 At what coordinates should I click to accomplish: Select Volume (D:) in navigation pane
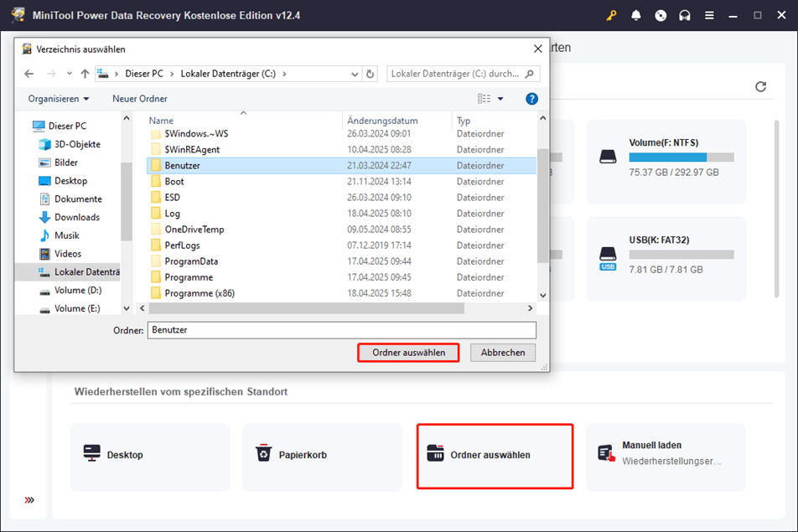click(78, 291)
